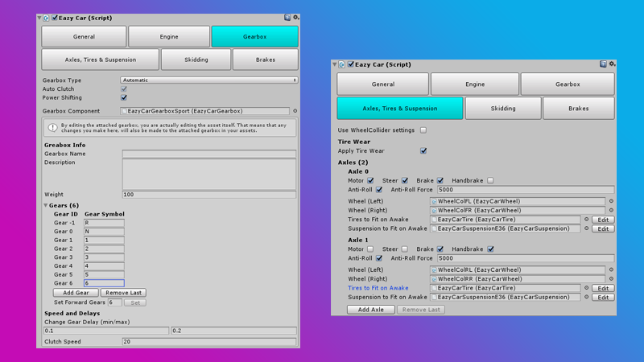Click script icon in right Eazy Car header
Screen dimensions: 644x362
(342, 64)
